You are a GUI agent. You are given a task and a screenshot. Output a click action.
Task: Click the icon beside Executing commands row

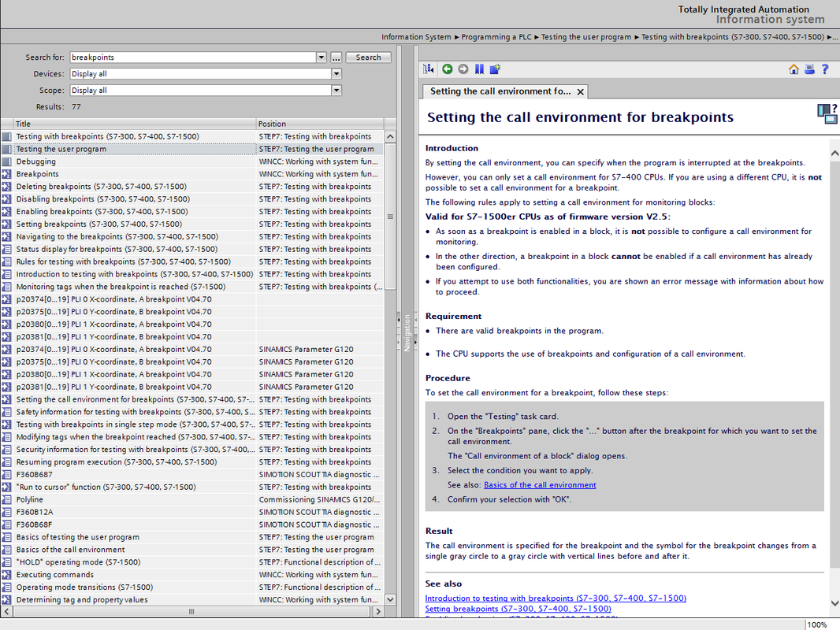tap(6, 575)
